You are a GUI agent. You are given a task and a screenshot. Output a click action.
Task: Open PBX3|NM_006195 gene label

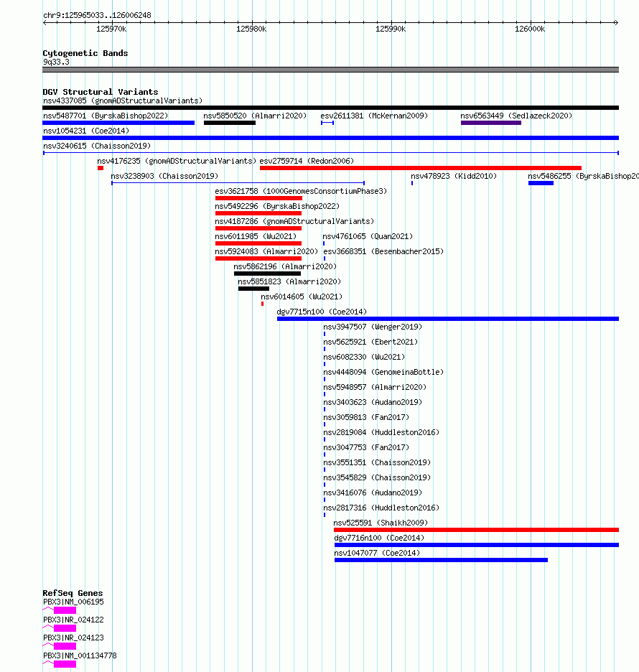coord(73,602)
